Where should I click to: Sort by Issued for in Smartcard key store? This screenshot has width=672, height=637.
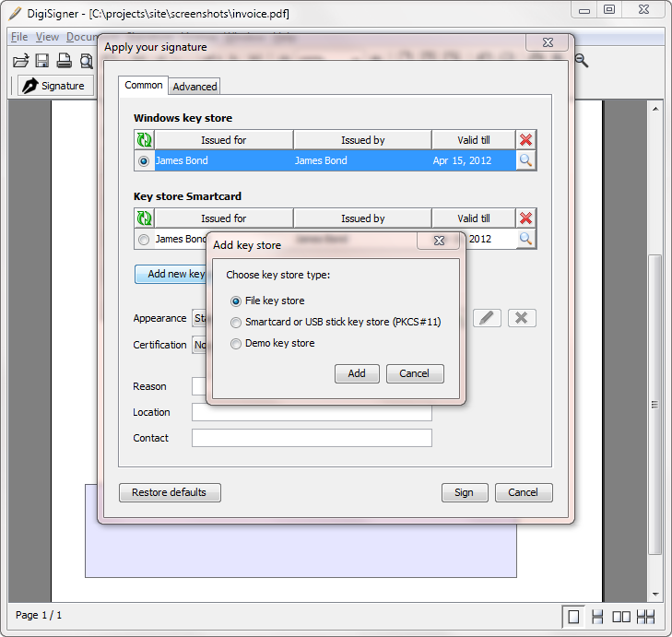coord(224,218)
